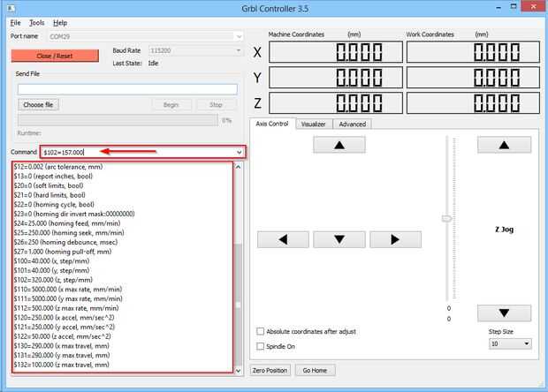
Task: Click the Close / Reset button
Action: pyautogui.click(x=55, y=56)
